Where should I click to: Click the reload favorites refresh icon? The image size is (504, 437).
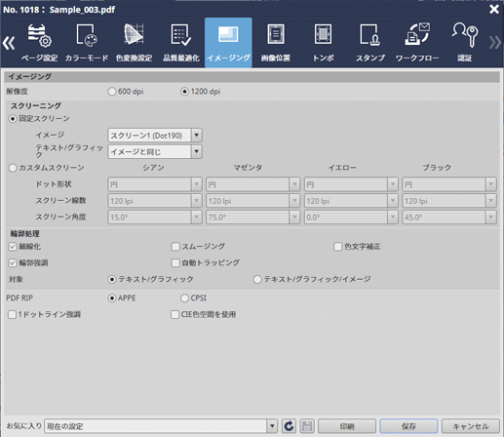tap(289, 426)
